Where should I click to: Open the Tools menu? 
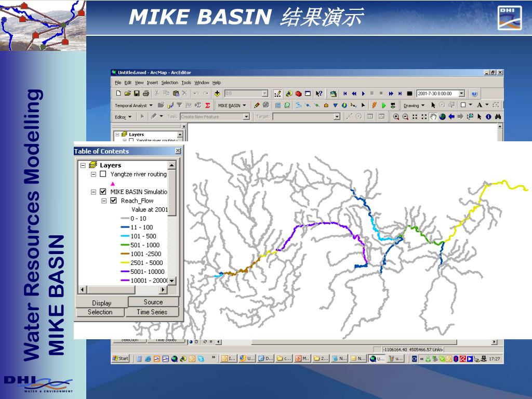(187, 83)
